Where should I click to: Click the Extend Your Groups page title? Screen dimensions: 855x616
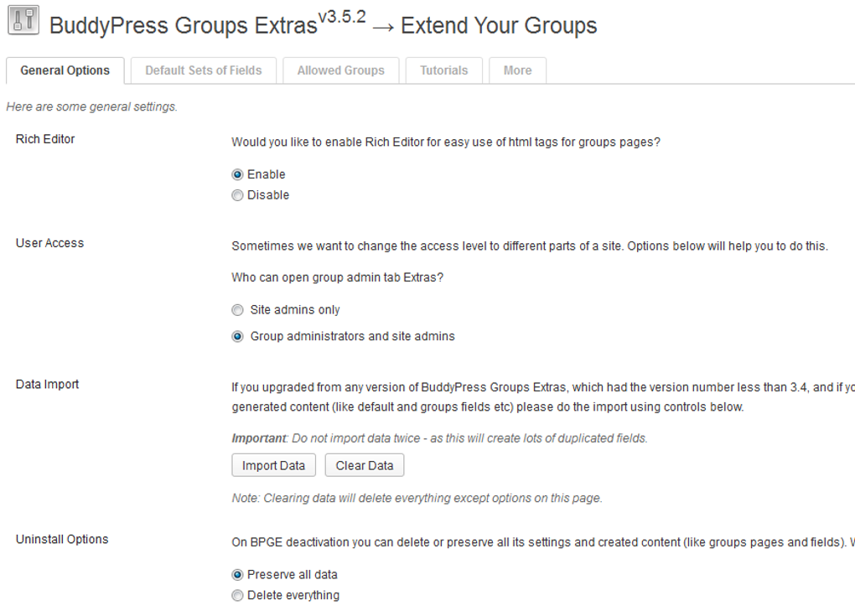pos(499,25)
